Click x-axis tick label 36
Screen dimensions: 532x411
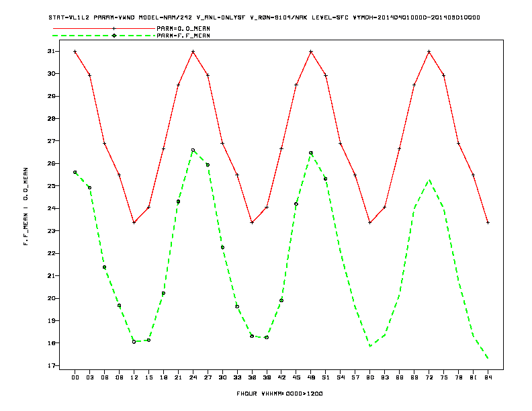coord(252,377)
